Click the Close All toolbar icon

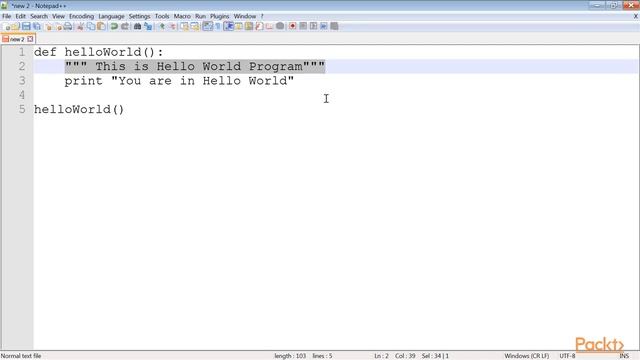[59, 27]
